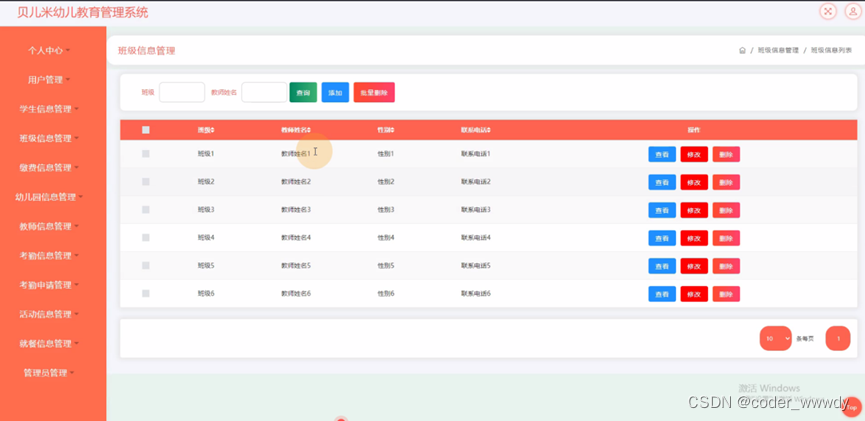This screenshot has width=865, height=421.
Task: Click 修改 for 班级4 row
Action: pyautogui.click(x=694, y=238)
